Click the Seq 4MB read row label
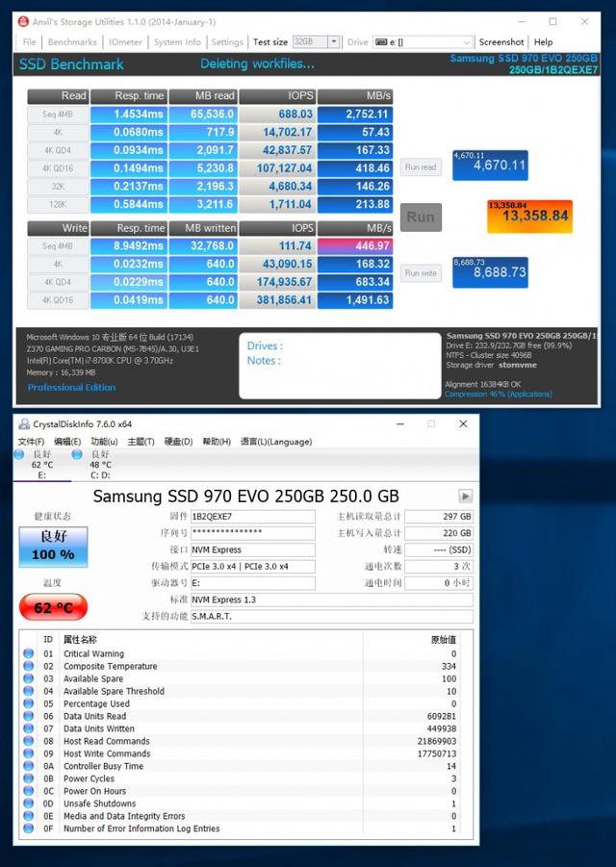The width and height of the screenshot is (616, 867). point(58,115)
